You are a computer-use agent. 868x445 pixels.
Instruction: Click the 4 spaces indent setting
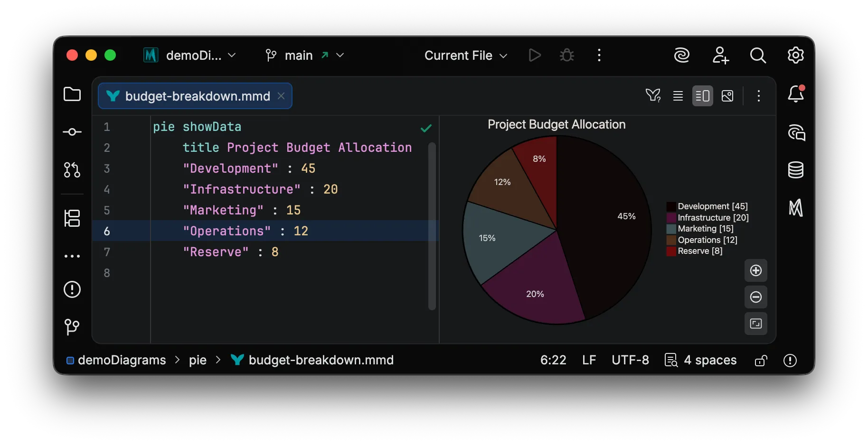(x=701, y=360)
